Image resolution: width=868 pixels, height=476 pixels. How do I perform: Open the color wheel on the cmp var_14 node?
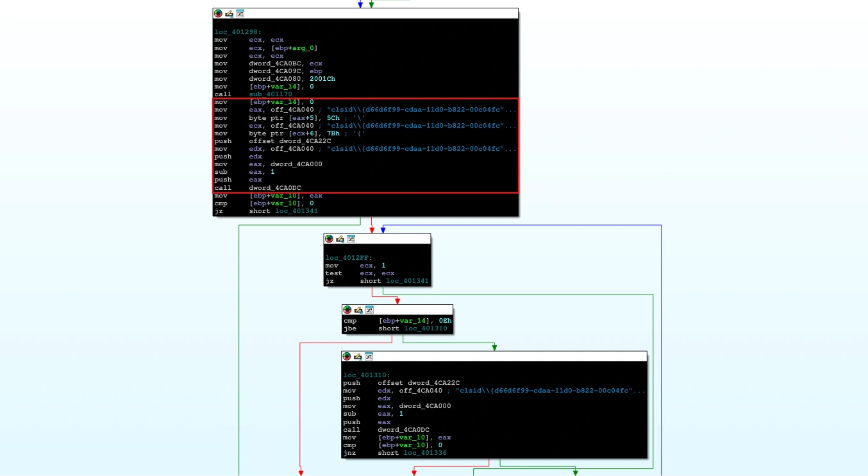point(347,310)
